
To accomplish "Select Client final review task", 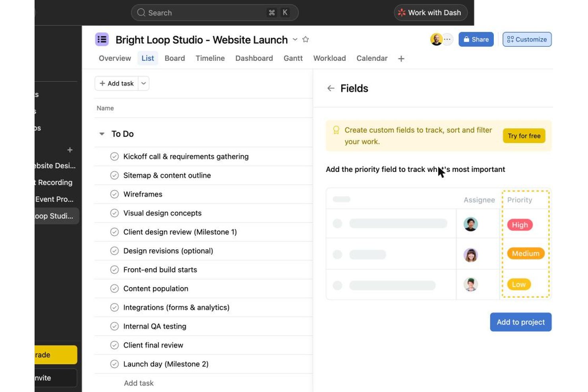I will pyautogui.click(x=153, y=345).
